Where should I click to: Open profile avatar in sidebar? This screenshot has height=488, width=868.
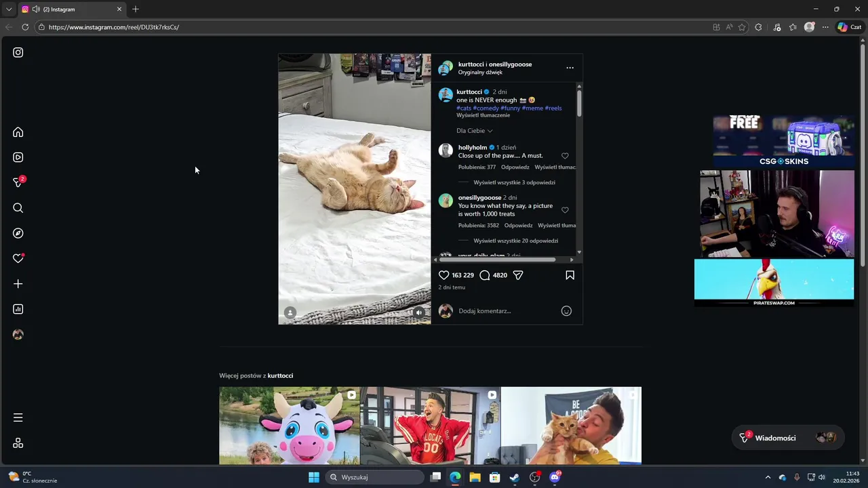[18, 335]
